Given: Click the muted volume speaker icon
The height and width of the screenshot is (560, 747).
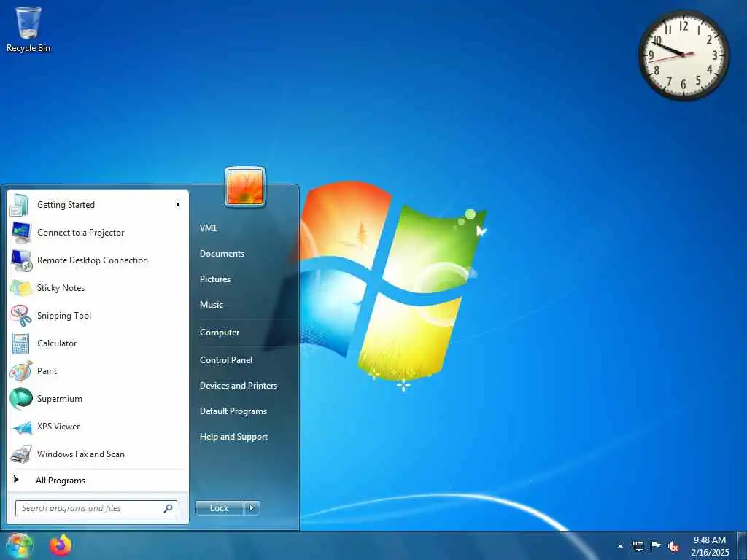Looking at the screenshot, I should pyautogui.click(x=673, y=546).
